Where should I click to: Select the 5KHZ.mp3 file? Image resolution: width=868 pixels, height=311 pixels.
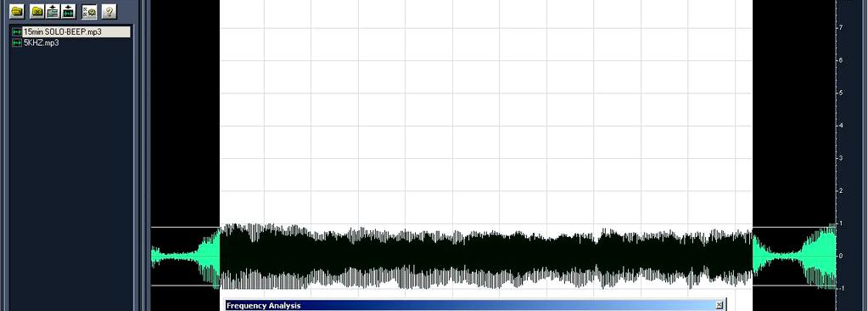(x=41, y=42)
